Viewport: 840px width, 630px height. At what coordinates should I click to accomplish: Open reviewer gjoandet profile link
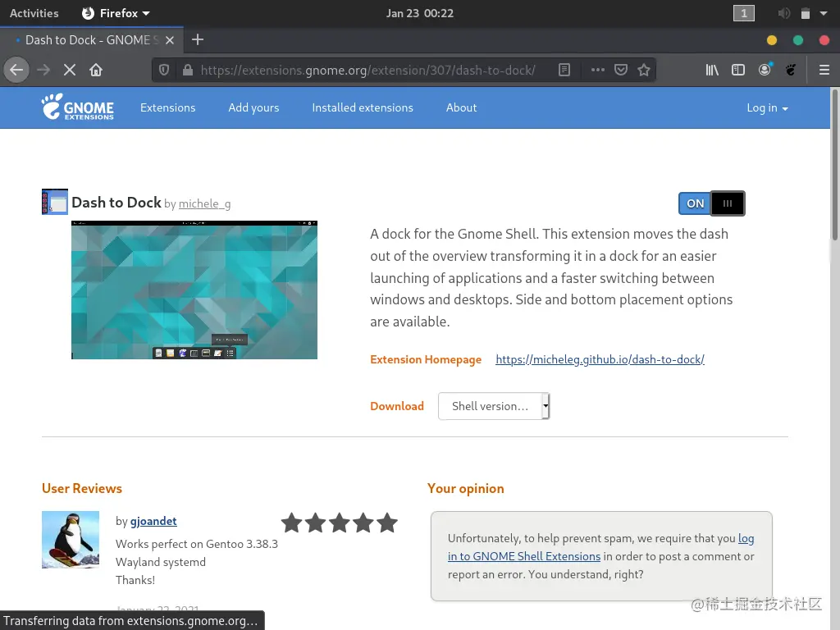click(153, 521)
